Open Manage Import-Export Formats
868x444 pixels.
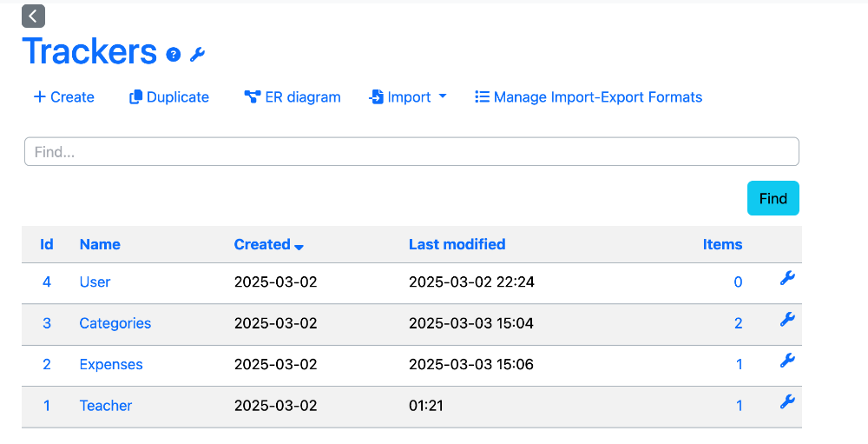(x=589, y=97)
